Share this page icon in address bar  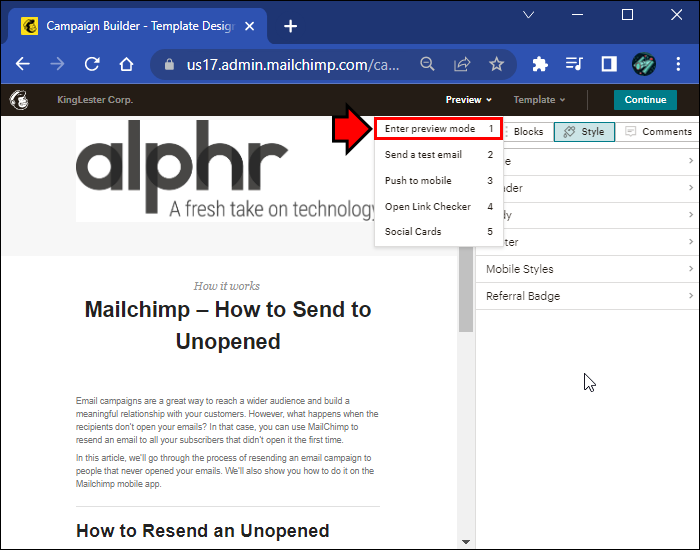point(462,64)
